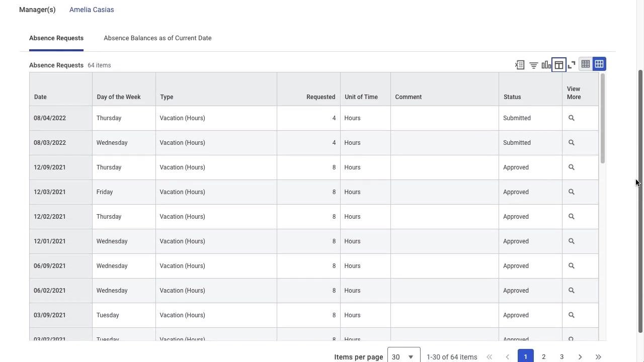View more details for 06/09/2021 request

coord(572,266)
